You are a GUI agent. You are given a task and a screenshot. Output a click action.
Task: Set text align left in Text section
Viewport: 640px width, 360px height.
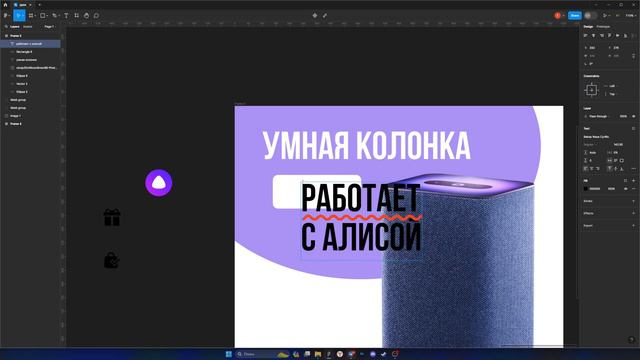(586, 169)
